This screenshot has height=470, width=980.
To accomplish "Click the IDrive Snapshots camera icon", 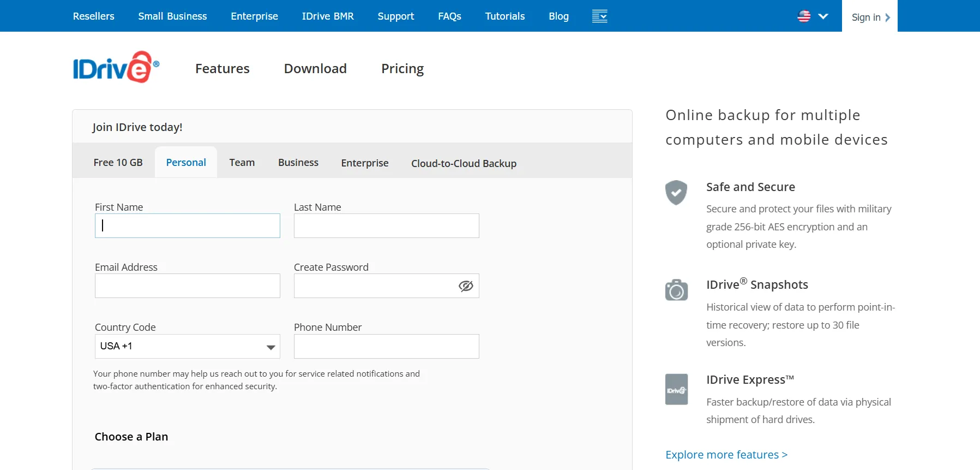I will point(676,290).
